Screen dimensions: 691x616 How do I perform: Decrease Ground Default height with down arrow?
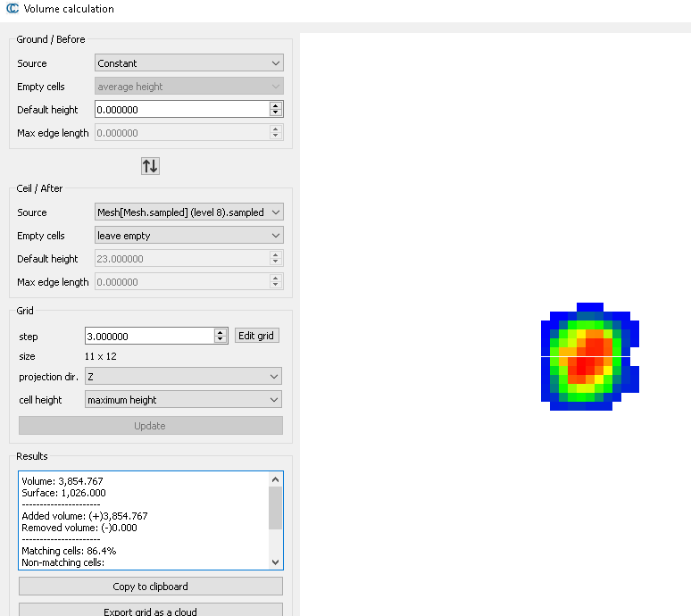(276, 113)
